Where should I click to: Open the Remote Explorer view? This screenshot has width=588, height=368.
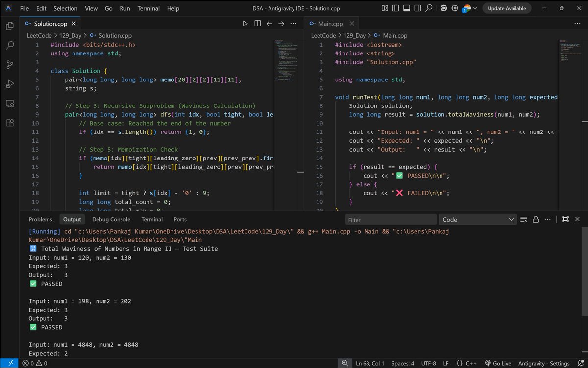point(10,104)
